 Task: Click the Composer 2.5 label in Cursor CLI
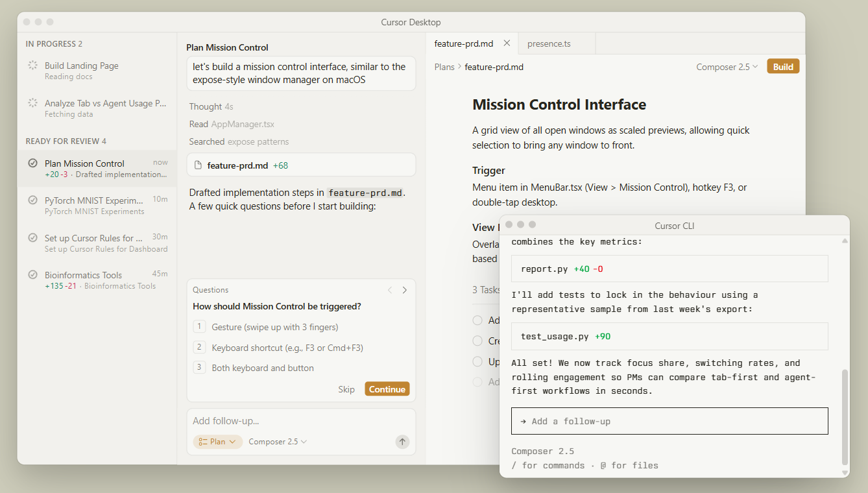click(x=542, y=451)
